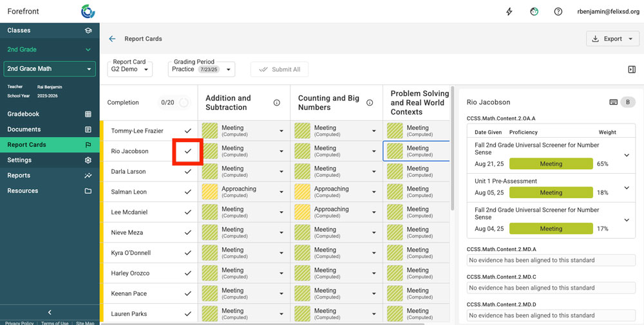Click the face avatar icon in header
Viewport: 644px width, 325px height.
(534, 12)
